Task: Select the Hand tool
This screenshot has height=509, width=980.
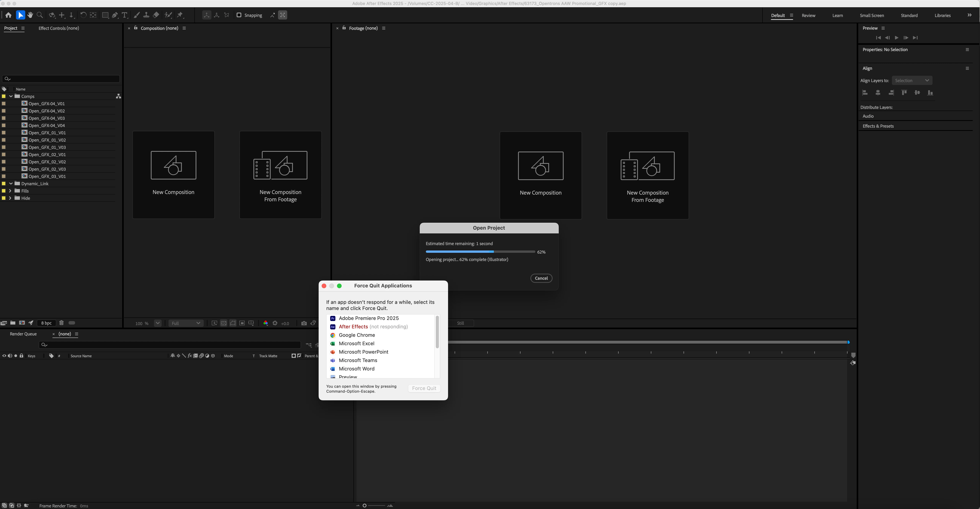Action: click(x=30, y=15)
